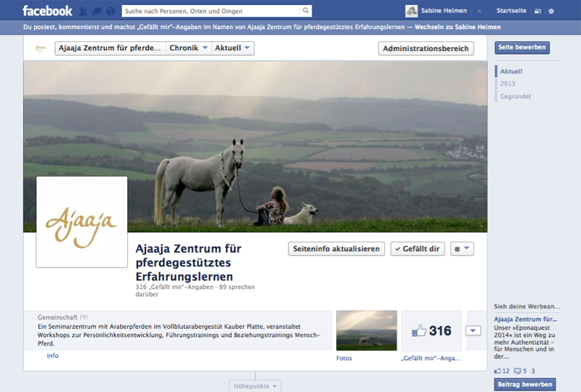Expand the 'Aktuell' dropdown
This screenshot has width=581, height=392.
[234, 49]
